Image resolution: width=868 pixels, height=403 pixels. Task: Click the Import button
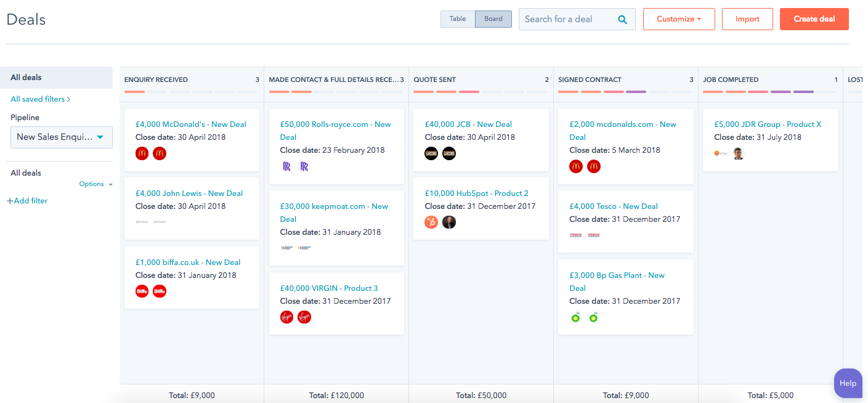(x=747, y=19)
